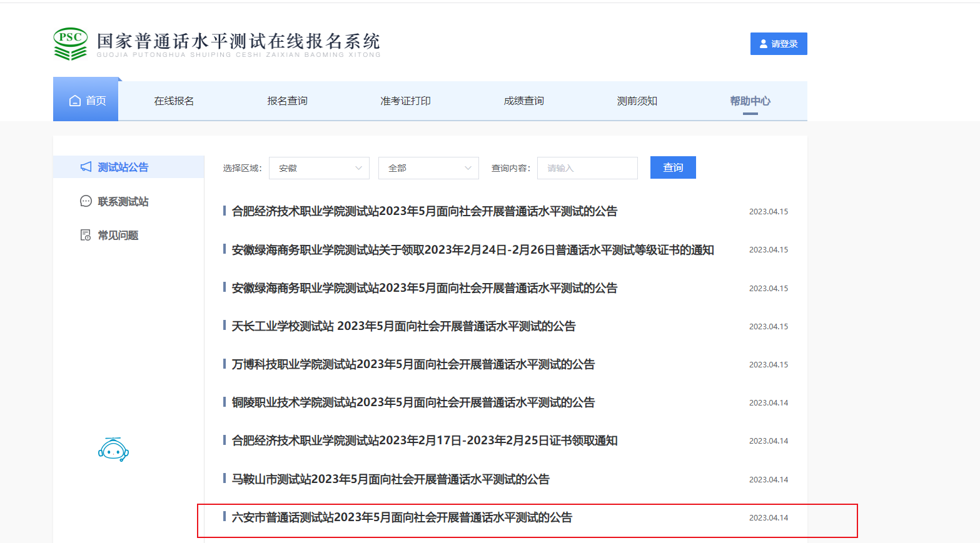
Task: Click the document icon beside 常见问题
Action: point(86,235)
